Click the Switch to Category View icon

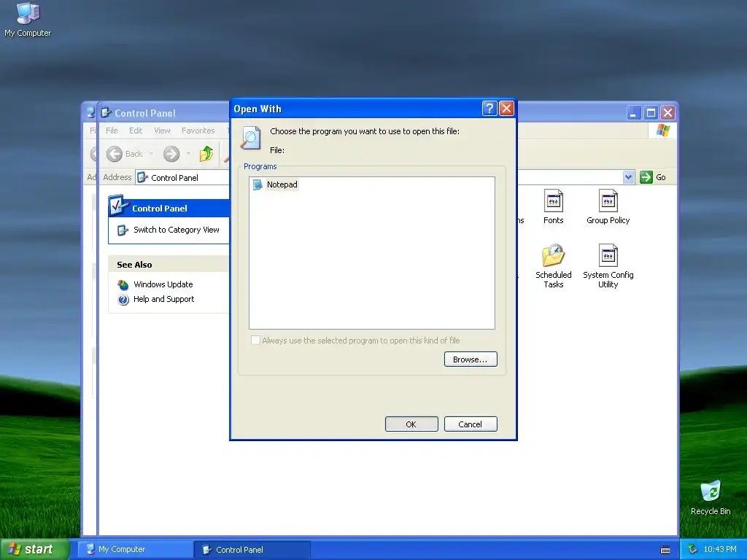point(123,230)
